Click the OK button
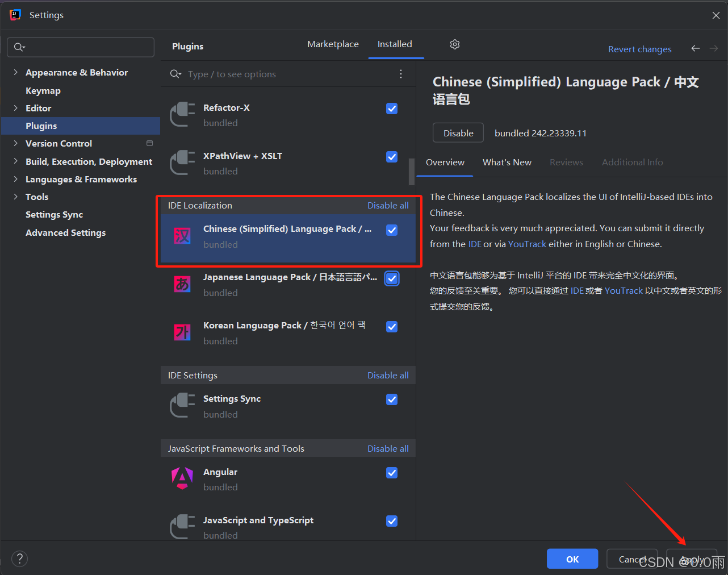Image resolution: width=728 pixels, height=575 pixels. point(572,559)
